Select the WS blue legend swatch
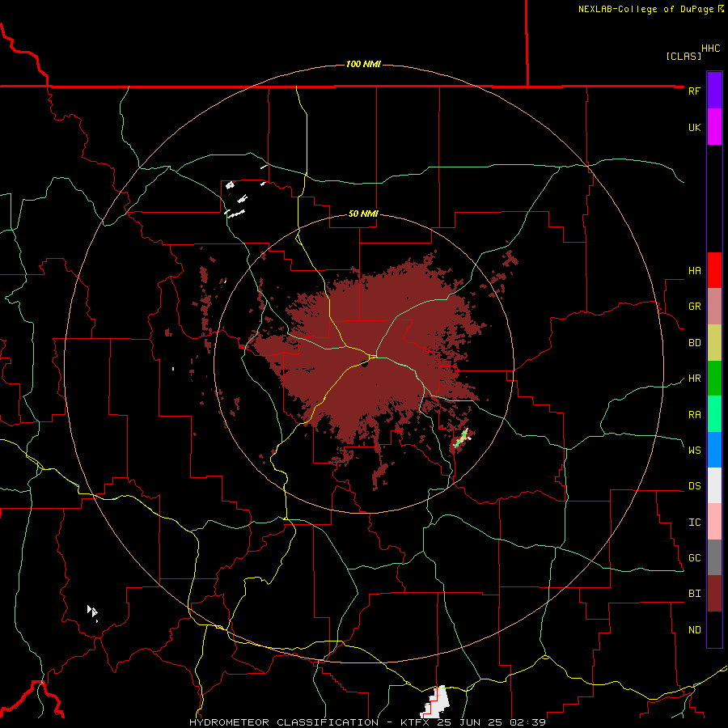The height and width of the screenshot is (728, 728). (x=714, y=450)
